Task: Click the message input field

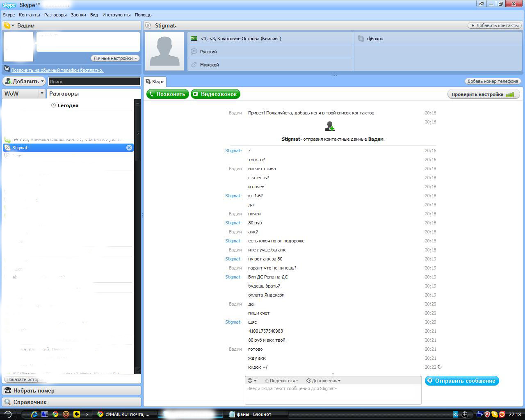Action: pos(333,394)
